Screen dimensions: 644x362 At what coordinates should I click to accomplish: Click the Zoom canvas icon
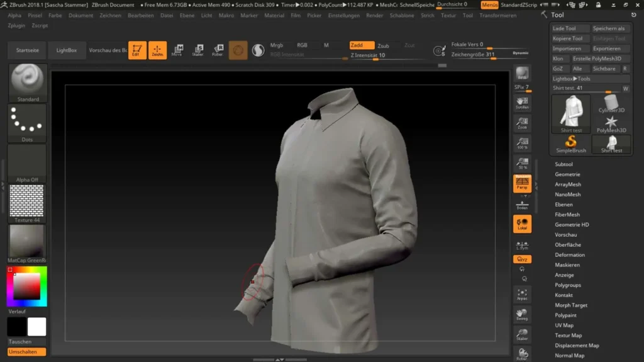click(522, 123)
